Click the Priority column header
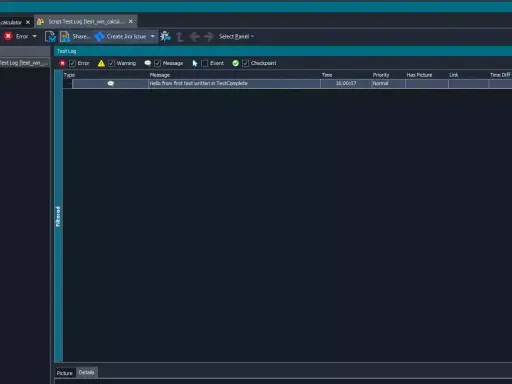512x384 pixels. 388,75
